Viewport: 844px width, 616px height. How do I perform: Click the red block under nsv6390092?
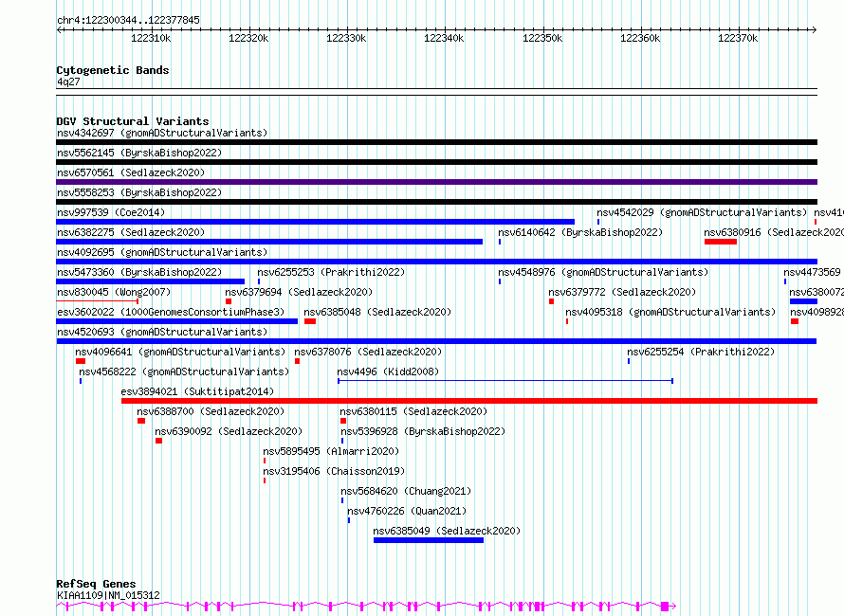coord(158,441)
